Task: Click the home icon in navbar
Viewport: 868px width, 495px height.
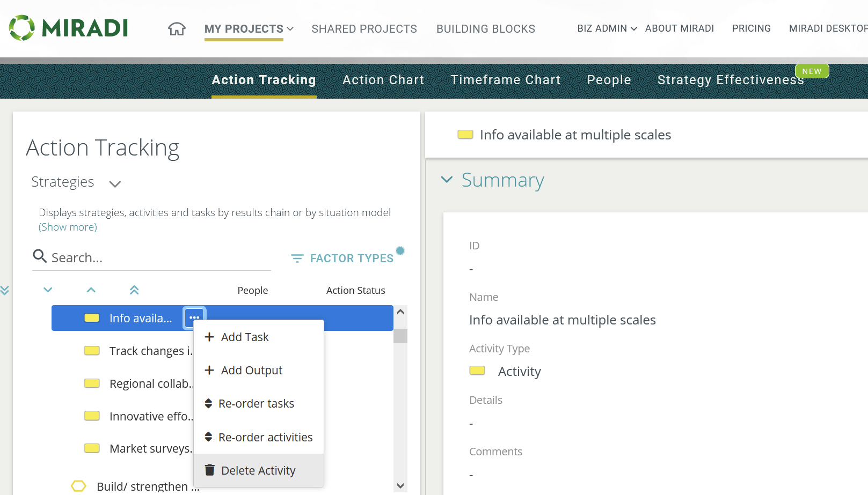Action: point(177,29)
